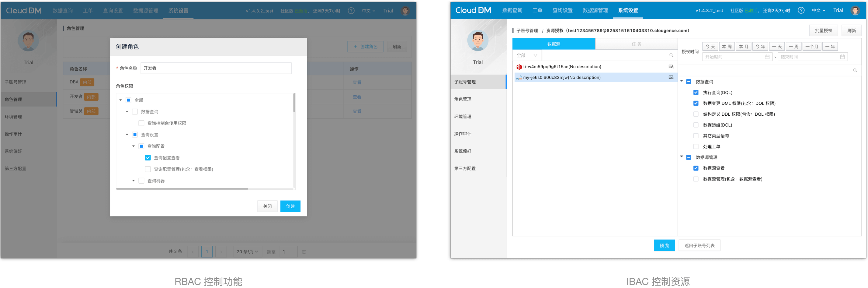The width and height of the screenshot is (868, 288).
Task: Click the search icon above the 数据查询 permission tree
Action: [855, 71]
